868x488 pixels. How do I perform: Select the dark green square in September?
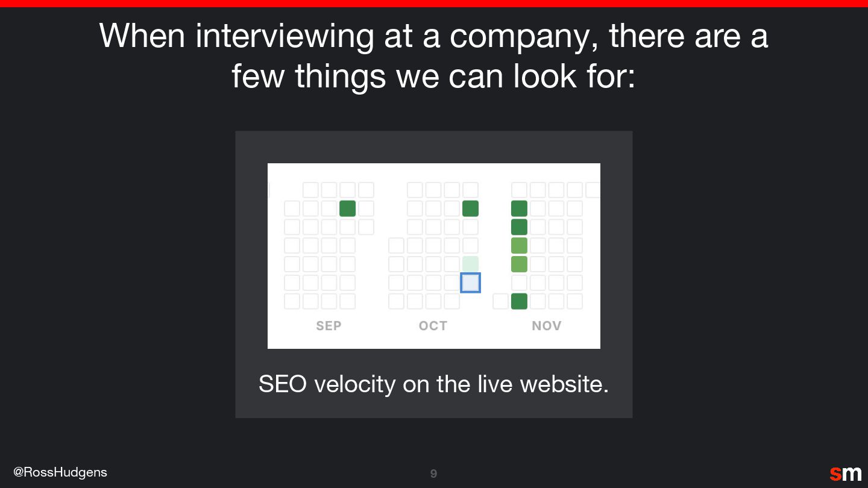pos(348,209)
